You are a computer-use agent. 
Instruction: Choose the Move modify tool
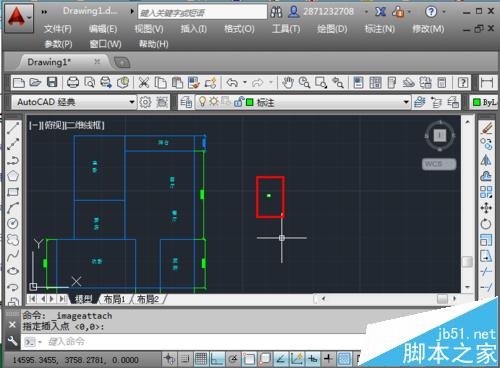(486, 208)
